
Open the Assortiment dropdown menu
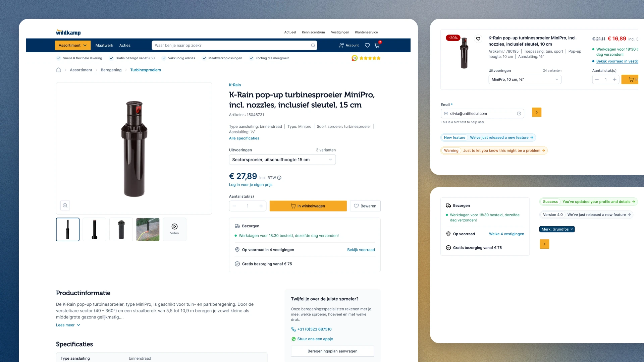(72, 45)
